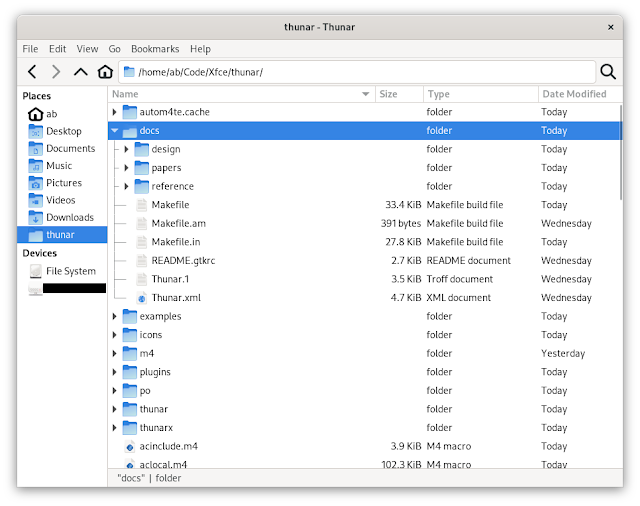Go forward with the right arrow button
Viewport: 640px width, 506px height.
coord(56,72)
